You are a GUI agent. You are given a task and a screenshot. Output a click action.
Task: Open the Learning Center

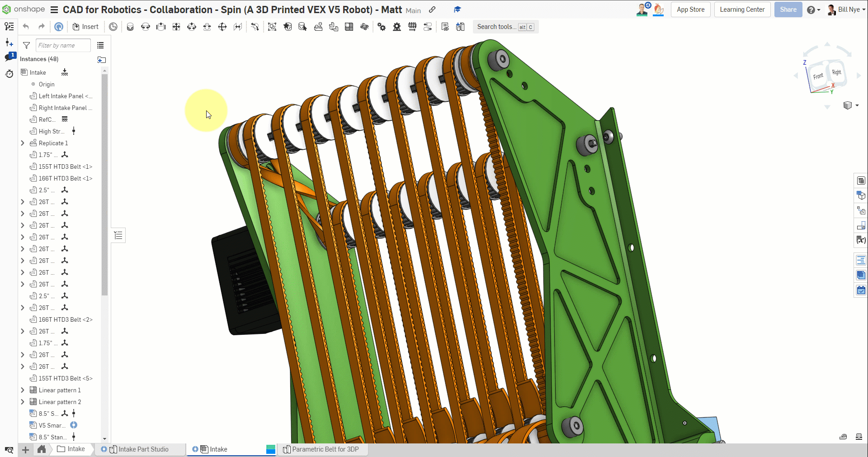(x=742, y=10)
